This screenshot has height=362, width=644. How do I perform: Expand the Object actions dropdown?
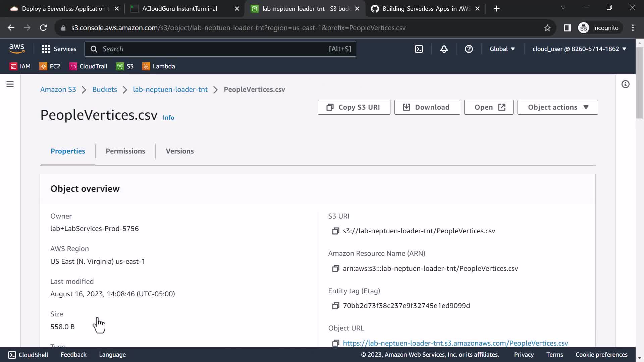tap(557, 107)
